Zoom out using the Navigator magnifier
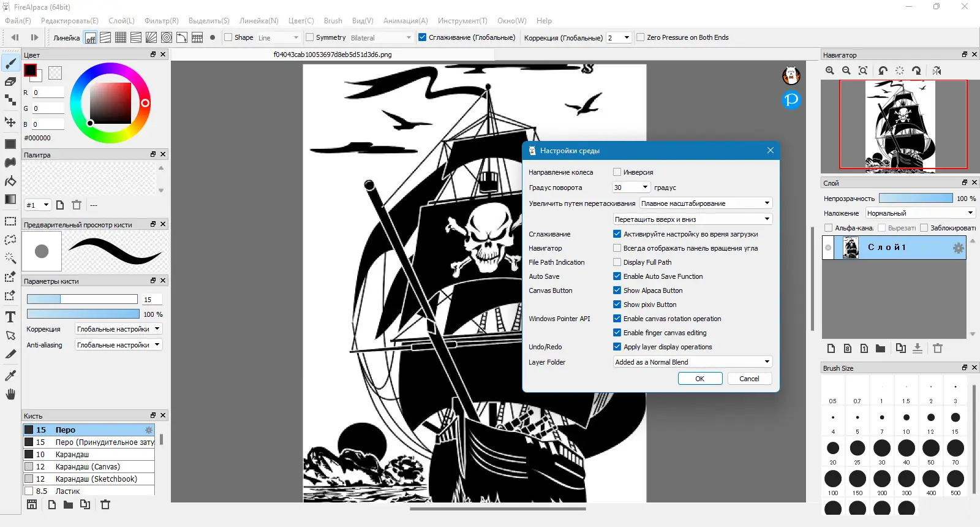 click(846, 70)
